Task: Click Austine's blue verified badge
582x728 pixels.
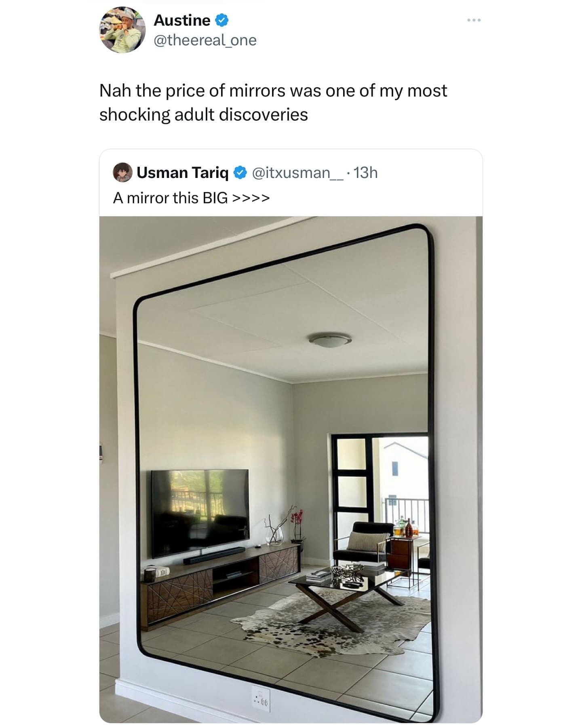Action: pos(222,20)
